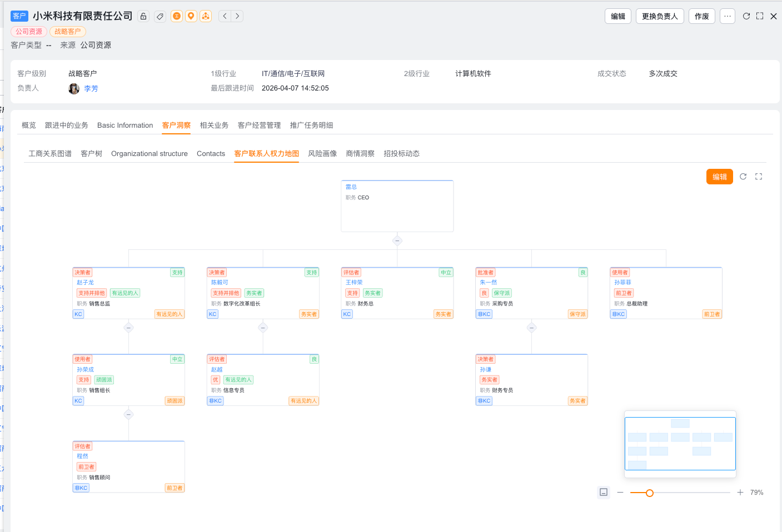Open contact 赵越 card name
This screenshot has width=782, height=532.
pyautogui.click(x=217, y=370)
